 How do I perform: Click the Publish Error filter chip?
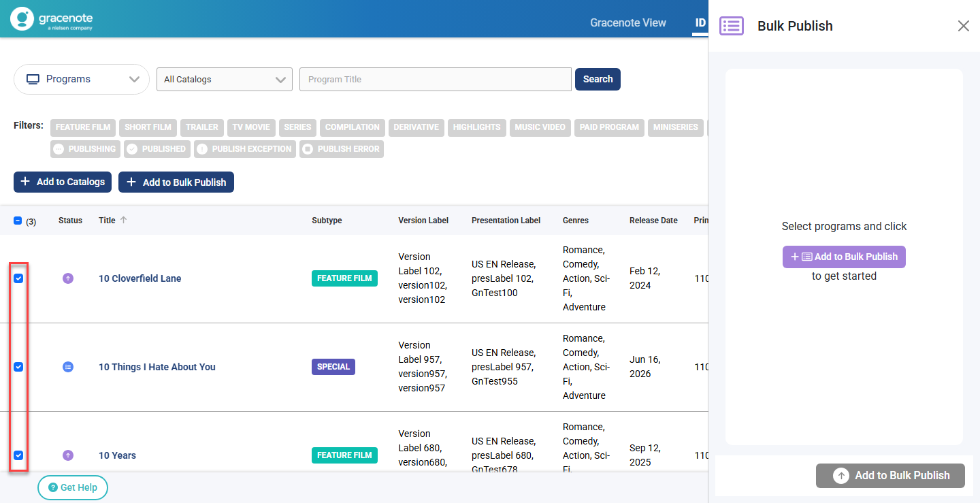(342, 149)
